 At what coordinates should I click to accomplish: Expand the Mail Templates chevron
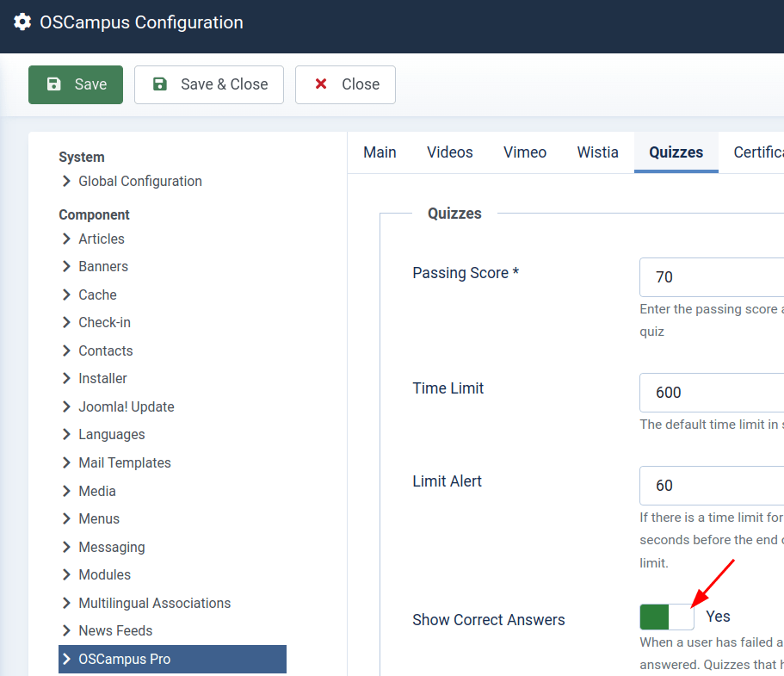coord(66,462)
